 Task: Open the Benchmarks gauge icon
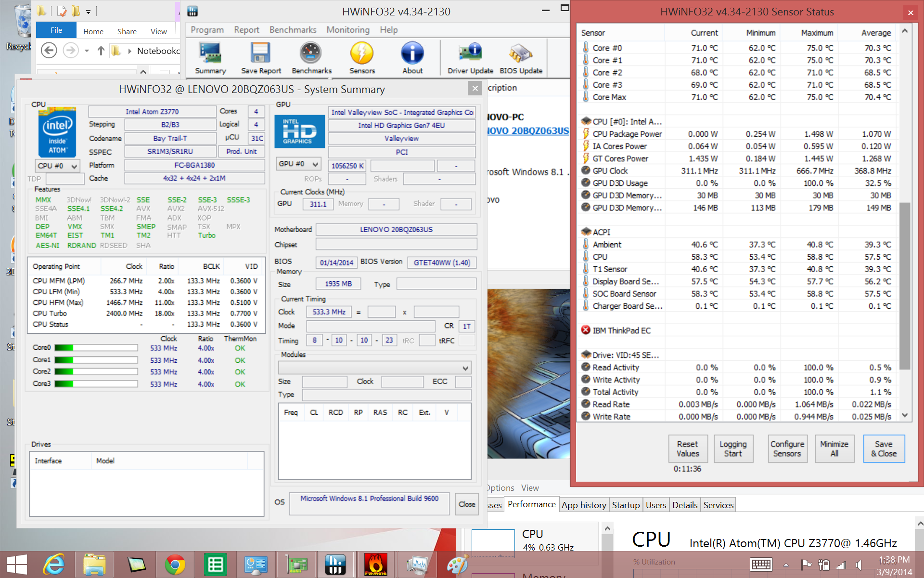click(311, 58)
